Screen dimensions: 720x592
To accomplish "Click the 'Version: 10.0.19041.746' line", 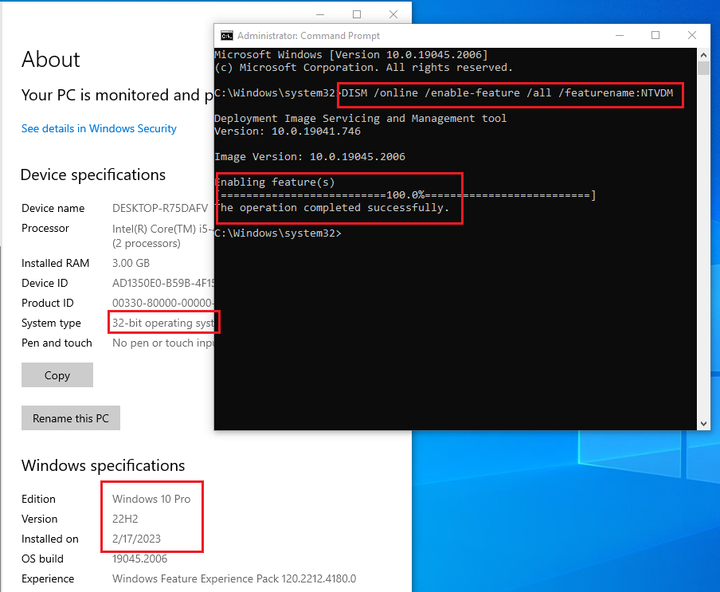I will pos(287,131).
